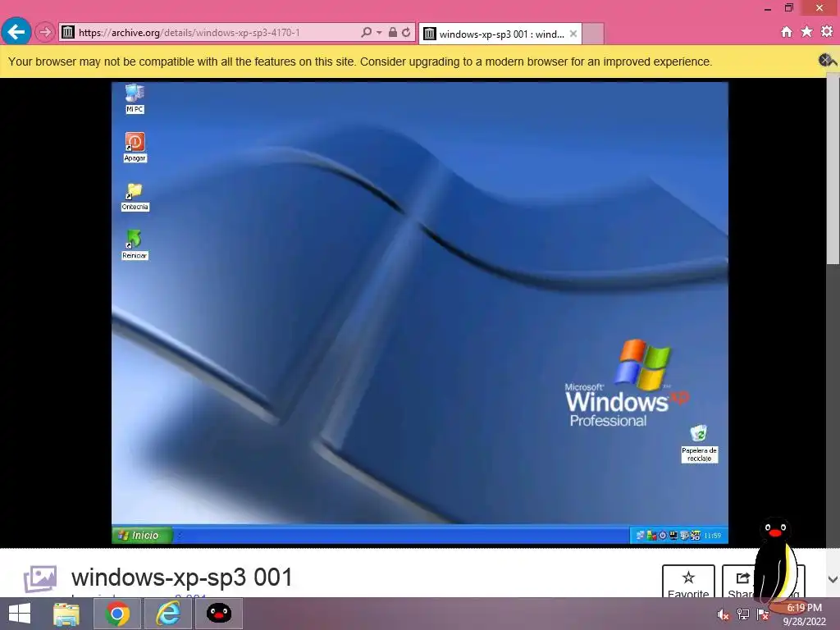Click the Pingu penguin app in taskbar
840x630 pixels.
[x=218, y=614]
